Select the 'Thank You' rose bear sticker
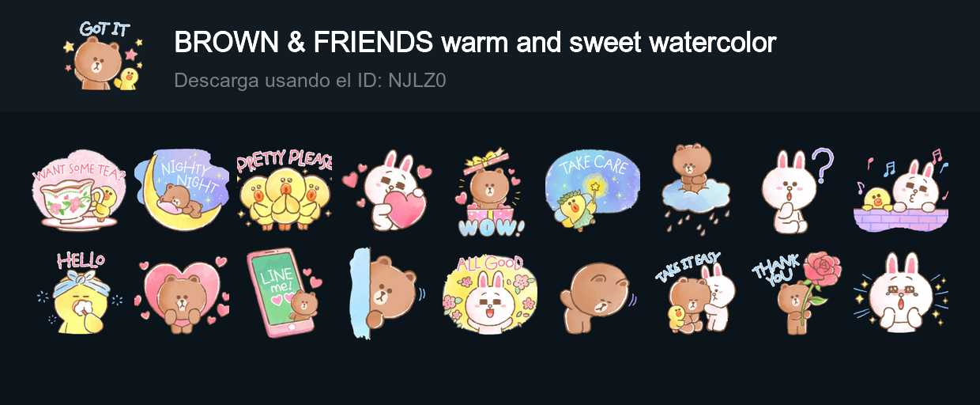This screenshot has width=980, height=405. click(x=798, y=290)
